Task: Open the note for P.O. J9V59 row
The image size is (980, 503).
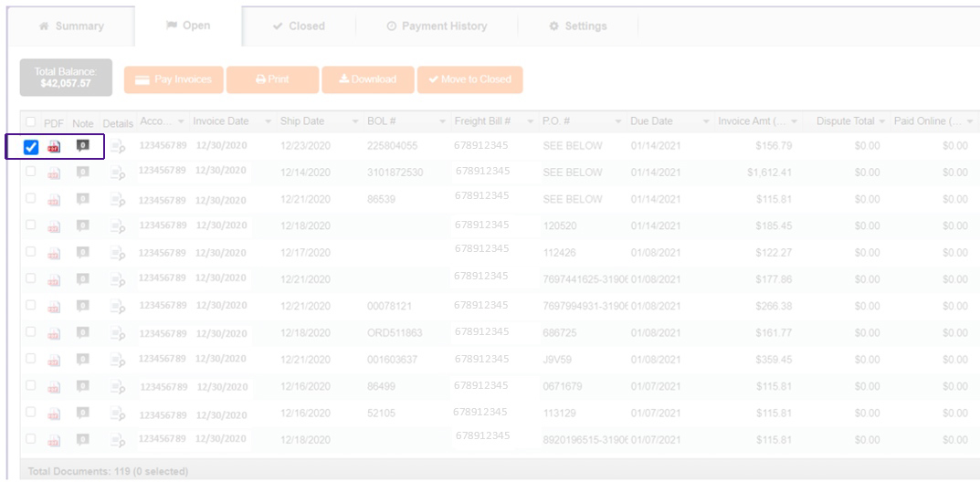Action: pyautogui.click(x=82, y=360)
